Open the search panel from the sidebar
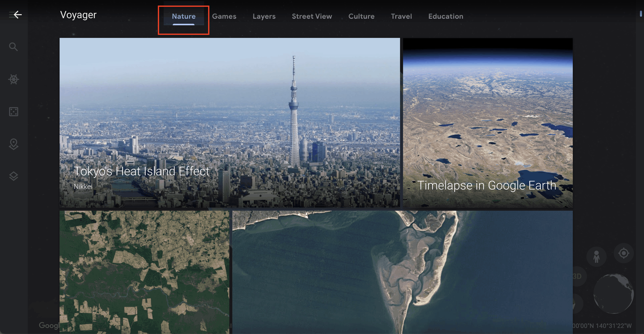Screen dimensions: 644x334 [x=13, y=47]
